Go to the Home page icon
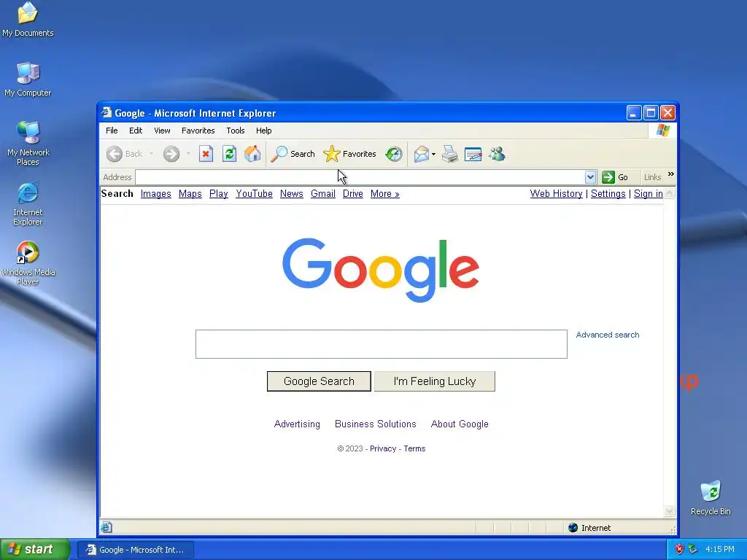This screenshot has height=560, width=747. pos(252,154)
